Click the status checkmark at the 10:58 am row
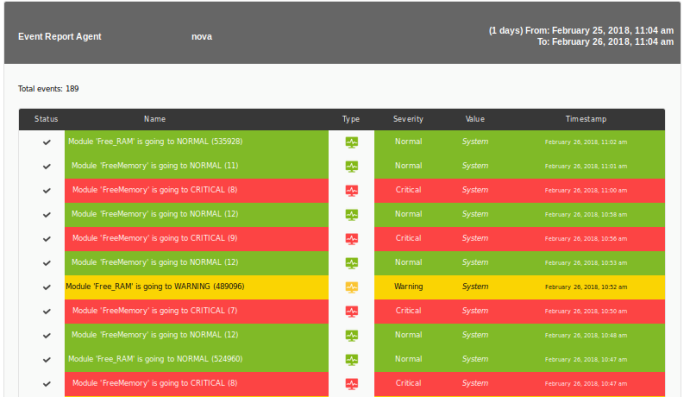 click(47, 215)
